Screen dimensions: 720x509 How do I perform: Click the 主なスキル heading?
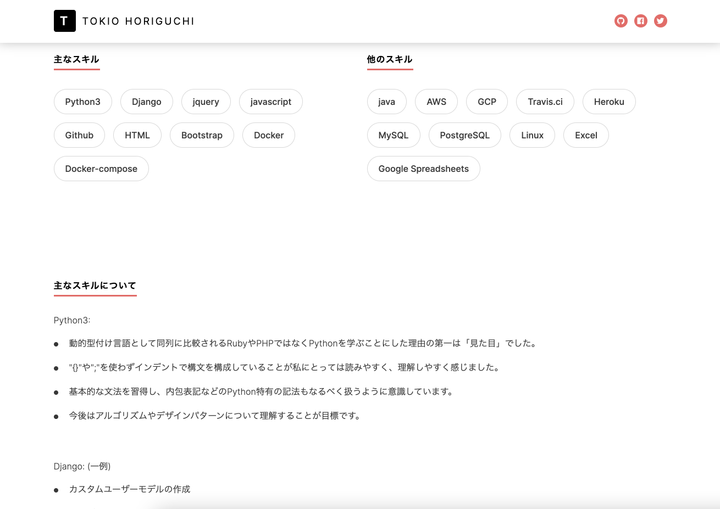pos(76,59)
